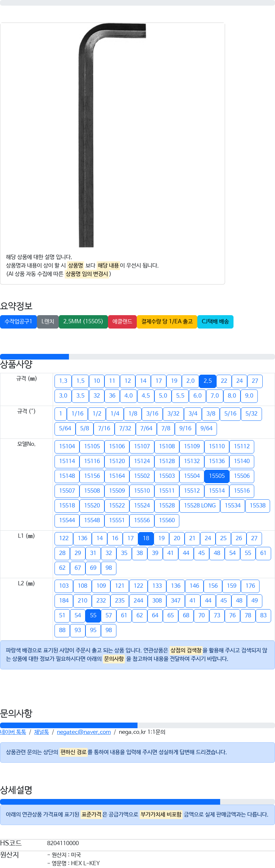Choose the active 15505 model button
The image size is (275, 868).
(x=217, y=476)
